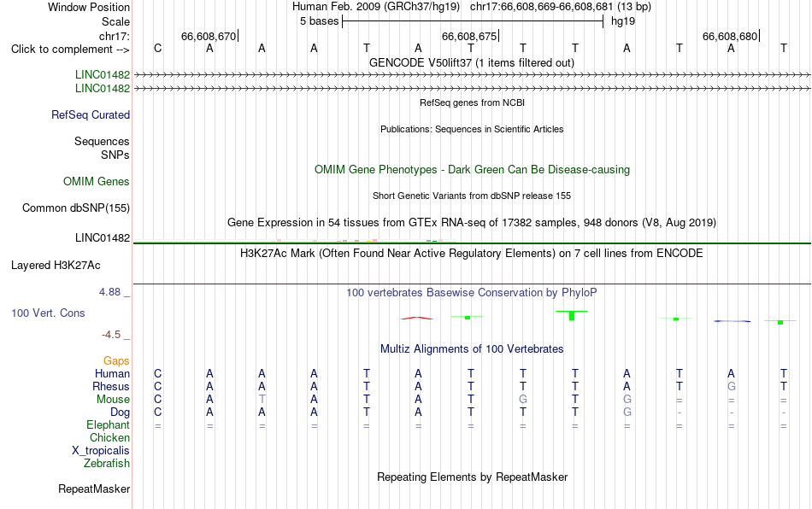This screenshot has height=509, width=812.
Task: Select the Elephant alignment row label
Action: point(109,424)
